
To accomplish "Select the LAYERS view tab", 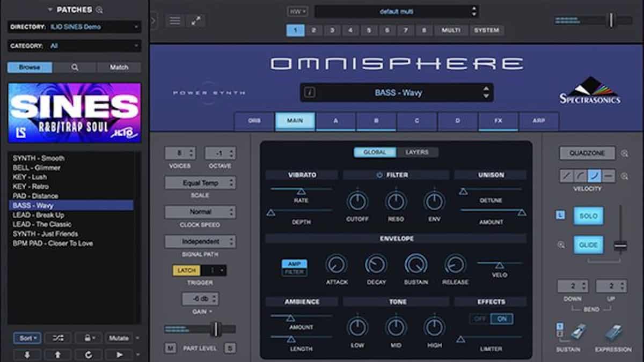I will click(417, 152).
